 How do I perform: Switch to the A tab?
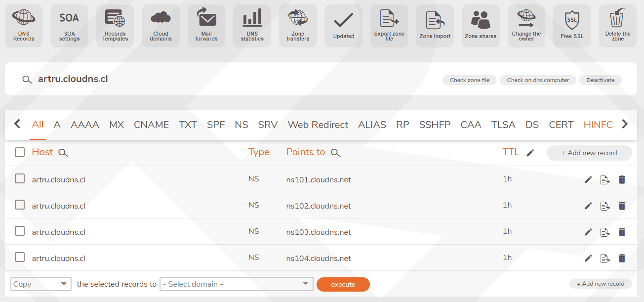tap(57, 125)
